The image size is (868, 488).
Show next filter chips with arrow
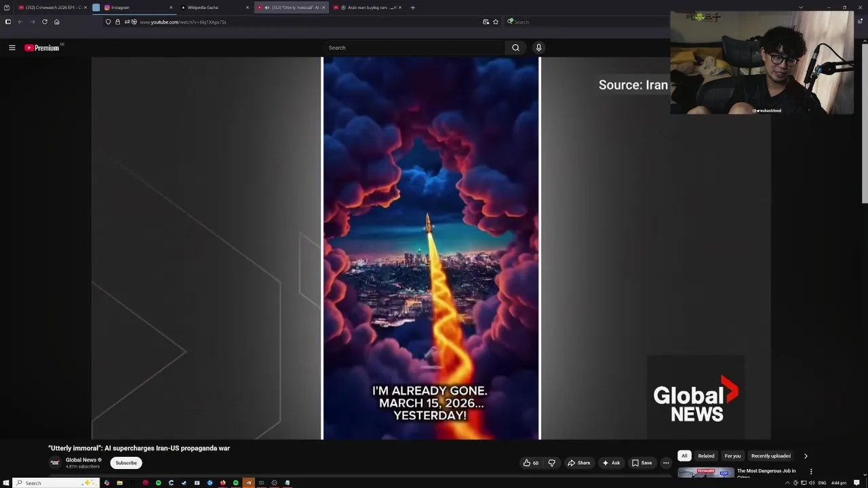[x=806, y=456]
